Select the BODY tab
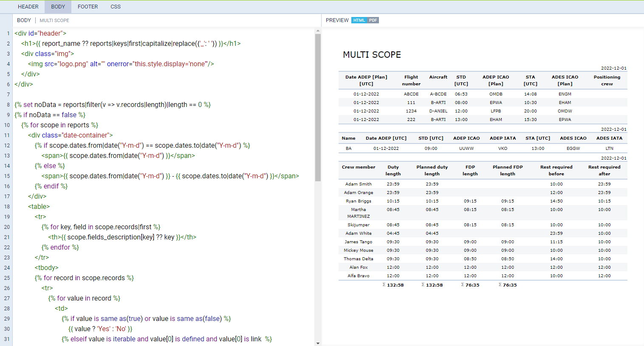644x346 pixels. (x=58, y=7)
